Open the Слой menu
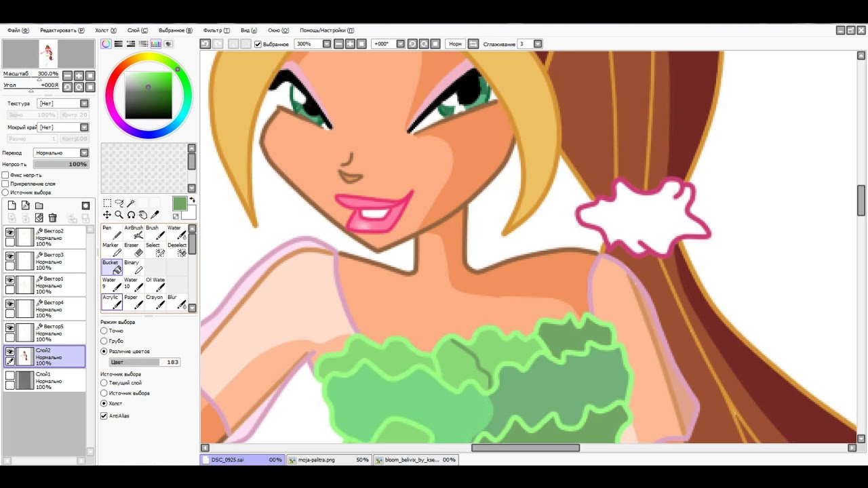The image size is (868, 488). click(x=138, y=30)
